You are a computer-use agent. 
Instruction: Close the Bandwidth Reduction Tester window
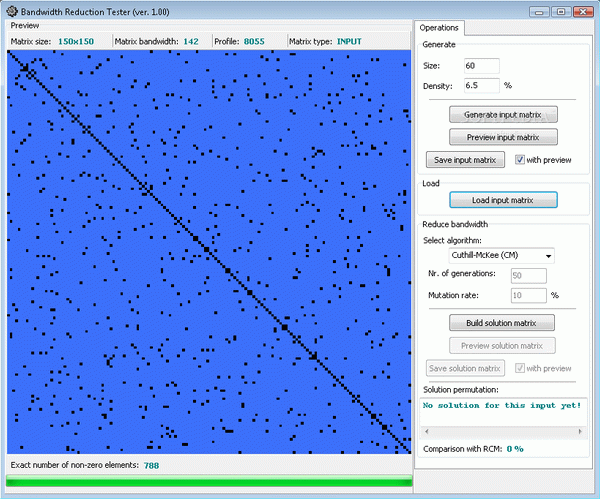(x=583, y=12)
